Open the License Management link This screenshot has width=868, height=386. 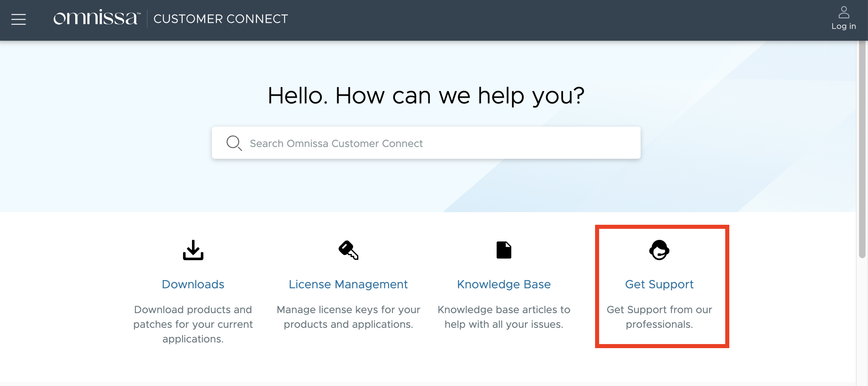pos(348,284)
